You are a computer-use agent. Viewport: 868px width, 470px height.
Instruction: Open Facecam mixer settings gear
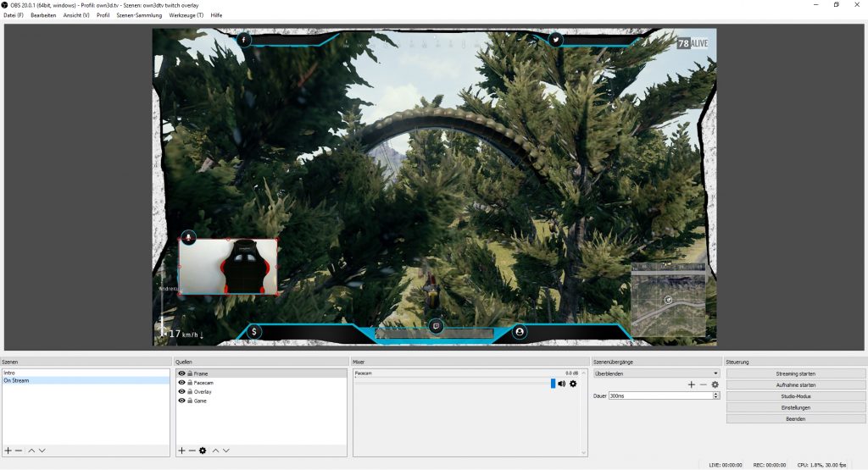(x=573, y=384)
